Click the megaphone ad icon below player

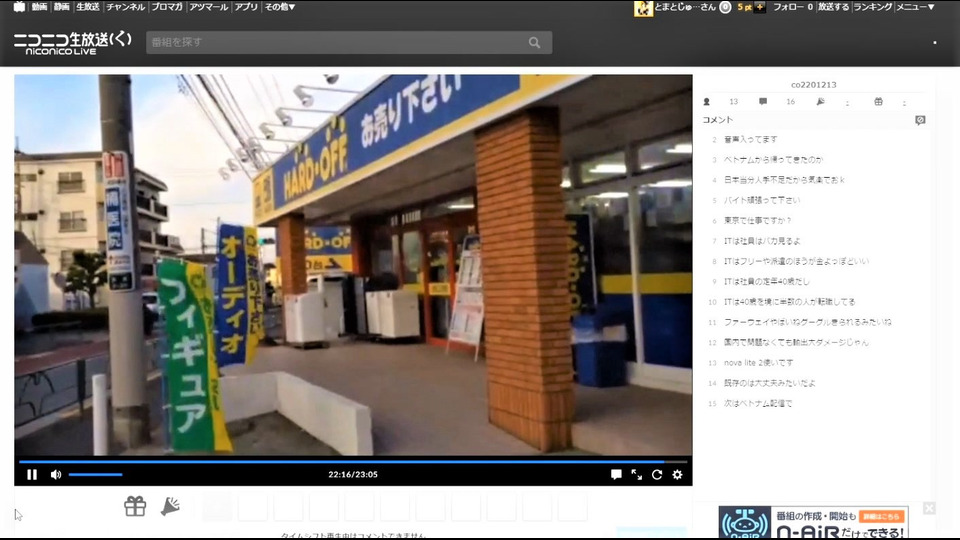pos(170,506)
